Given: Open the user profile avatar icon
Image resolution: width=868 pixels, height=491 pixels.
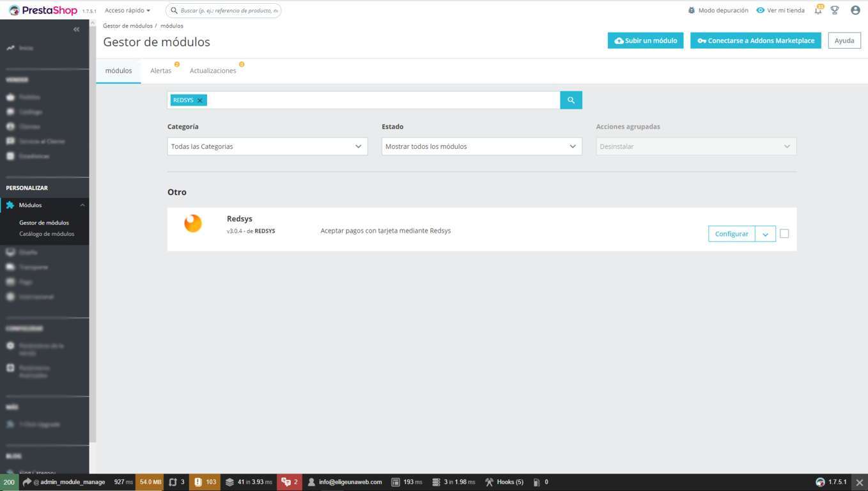Looking at the screenshot, I should click(x=855, y=10).
